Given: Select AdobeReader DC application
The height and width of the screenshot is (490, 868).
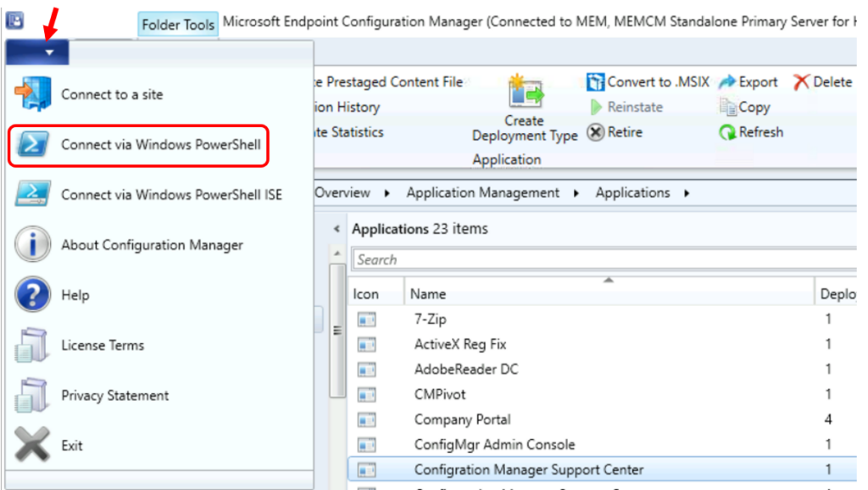Looking at the screenshot, I should click(603, 370).
